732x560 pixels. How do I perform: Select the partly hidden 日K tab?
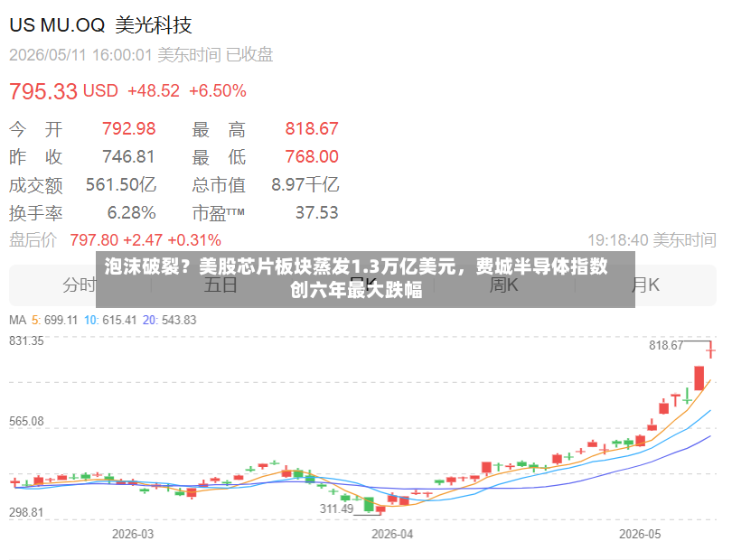[363, 285]
